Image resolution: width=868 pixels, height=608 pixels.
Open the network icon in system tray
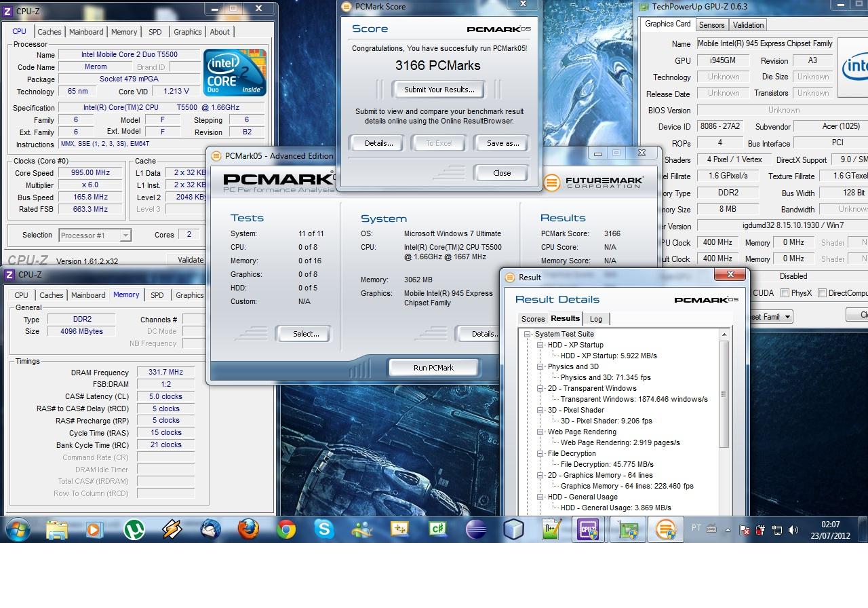point(777,530)
